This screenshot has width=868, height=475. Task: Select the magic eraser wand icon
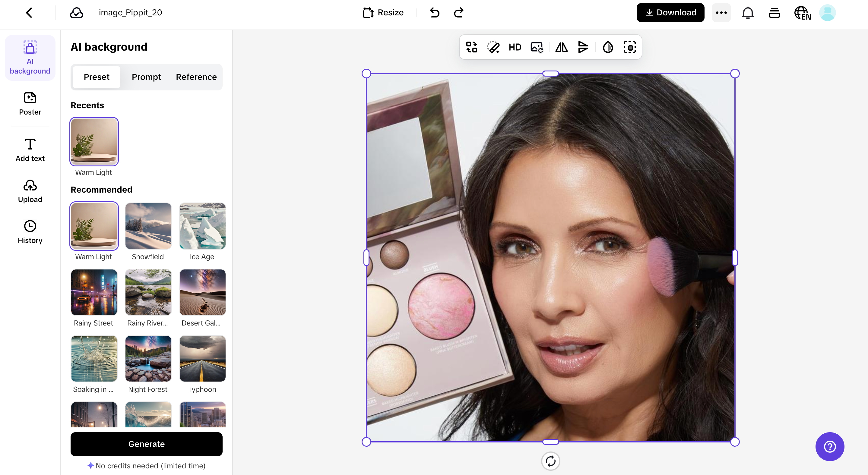click(x=493, y=47)
